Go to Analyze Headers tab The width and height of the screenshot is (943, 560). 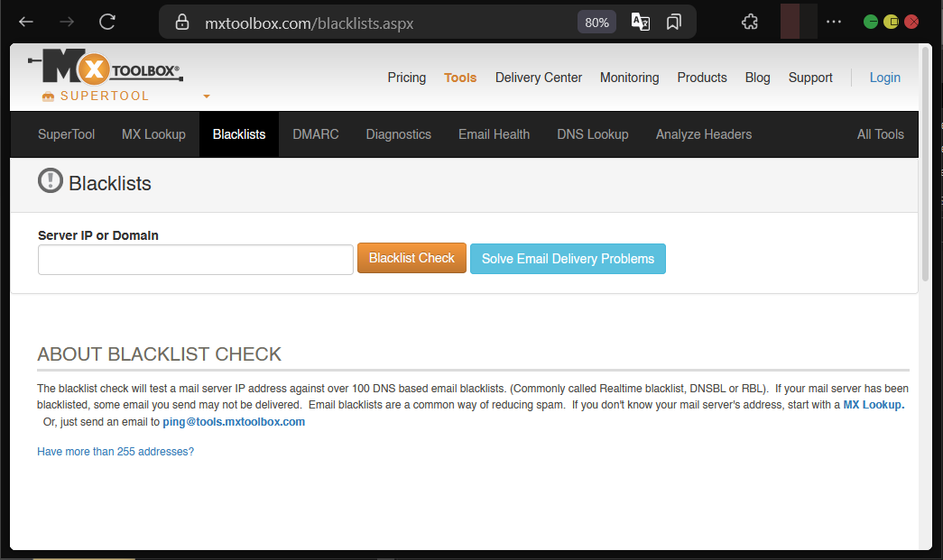click(703, 134)
